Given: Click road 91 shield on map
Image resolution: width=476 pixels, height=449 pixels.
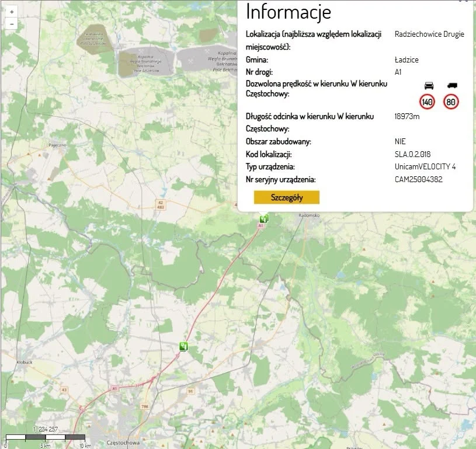Looking at the screenshot, I should pos(190,391).
